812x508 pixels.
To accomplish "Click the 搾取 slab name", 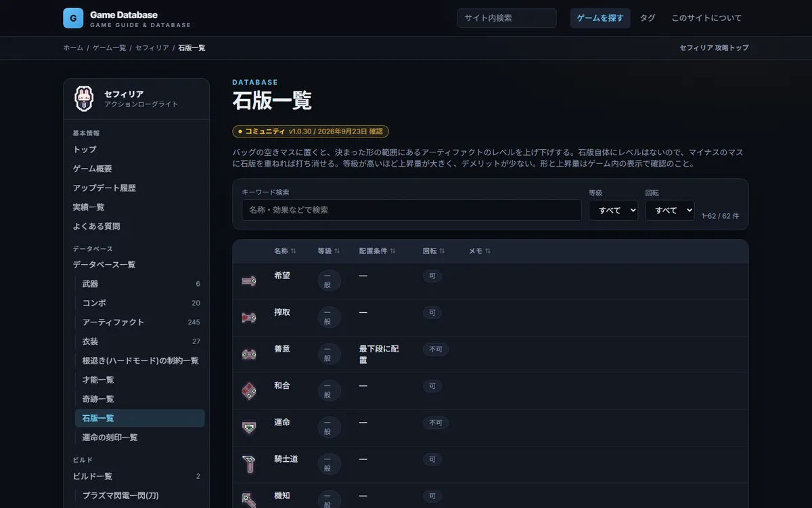I will (x=282, y=312).
